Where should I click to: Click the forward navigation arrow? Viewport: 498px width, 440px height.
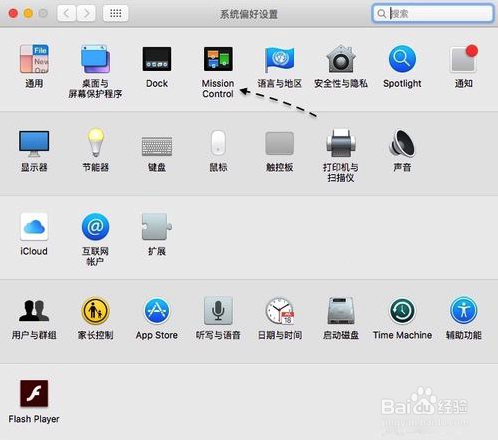coord(86,14)
